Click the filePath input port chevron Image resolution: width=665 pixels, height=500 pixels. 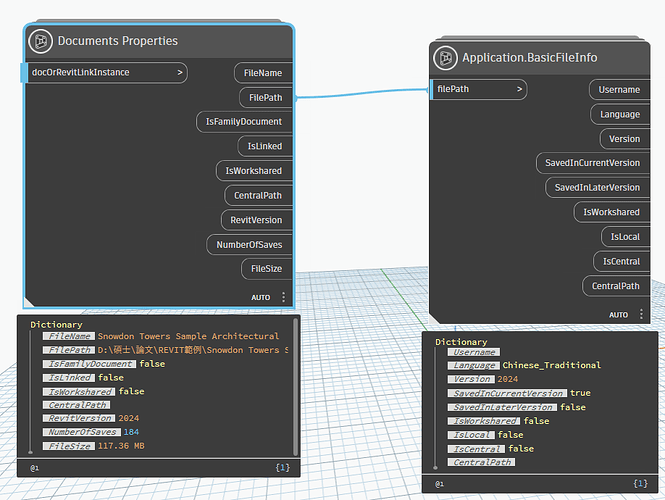tap(519, 89)
